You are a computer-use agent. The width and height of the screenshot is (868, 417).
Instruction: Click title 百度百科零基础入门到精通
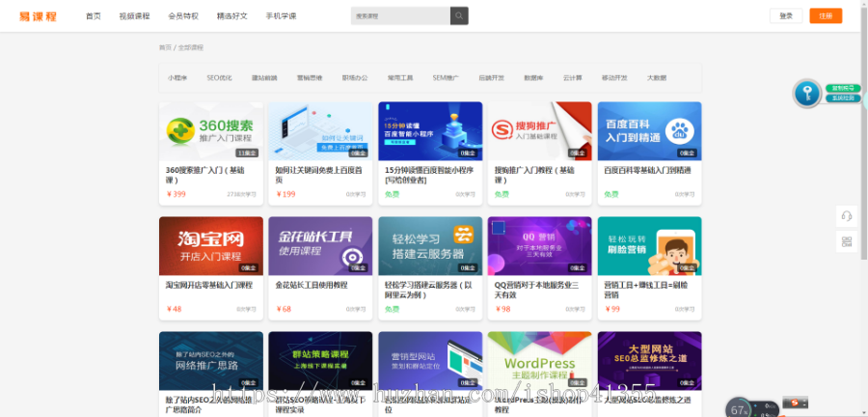[x=648, y=171]
